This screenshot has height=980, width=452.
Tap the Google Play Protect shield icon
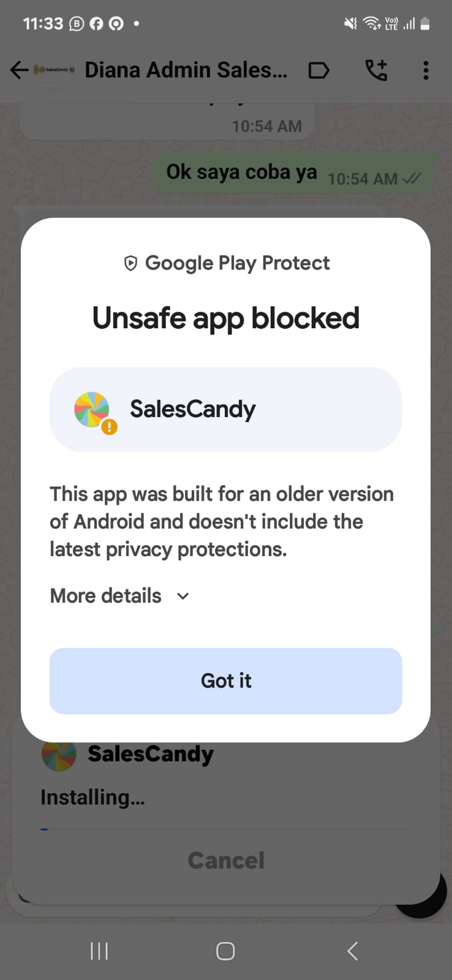pyautogui.click(x=130, y=263)
